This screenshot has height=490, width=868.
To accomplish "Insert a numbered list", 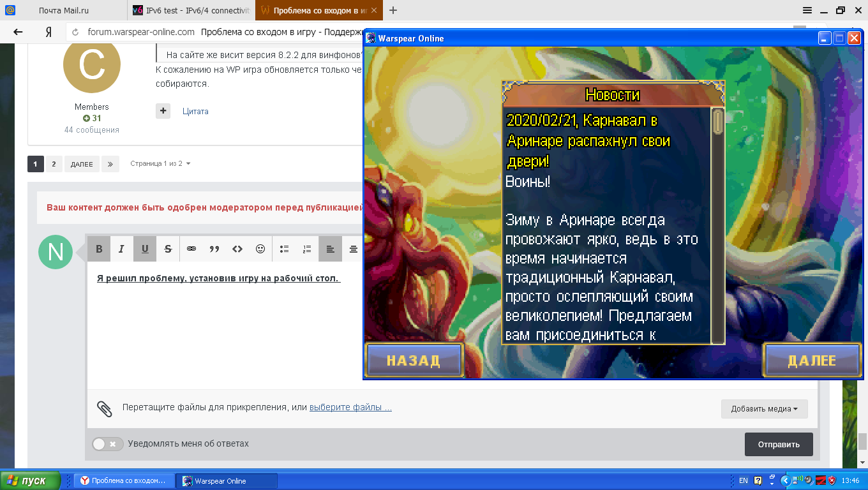I will [x=308, y=249].
